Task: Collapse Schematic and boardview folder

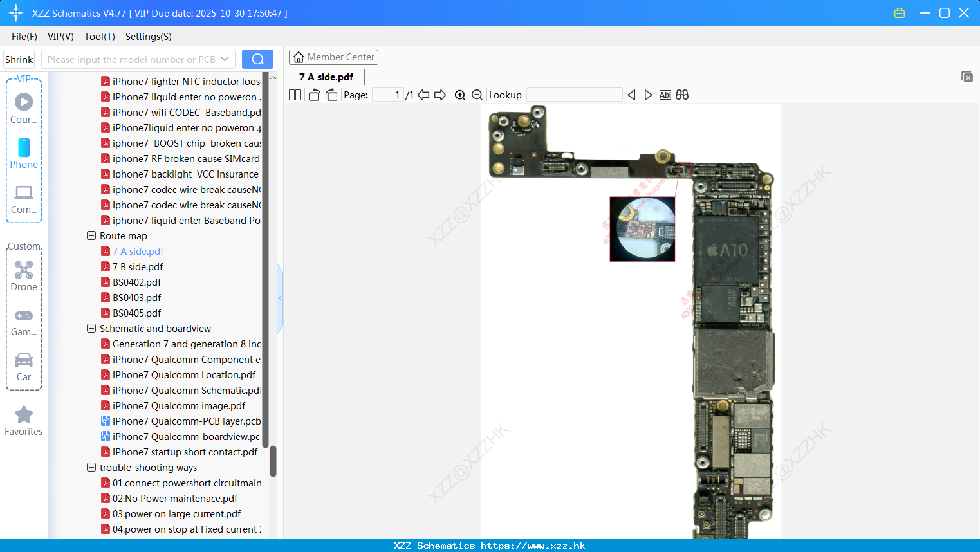Action: pos(91,328)
